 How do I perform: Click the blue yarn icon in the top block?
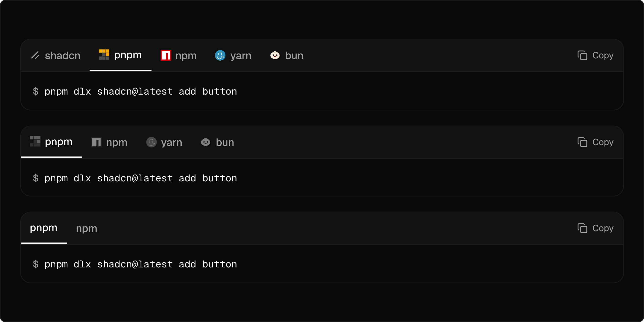[x=220, y=55]
